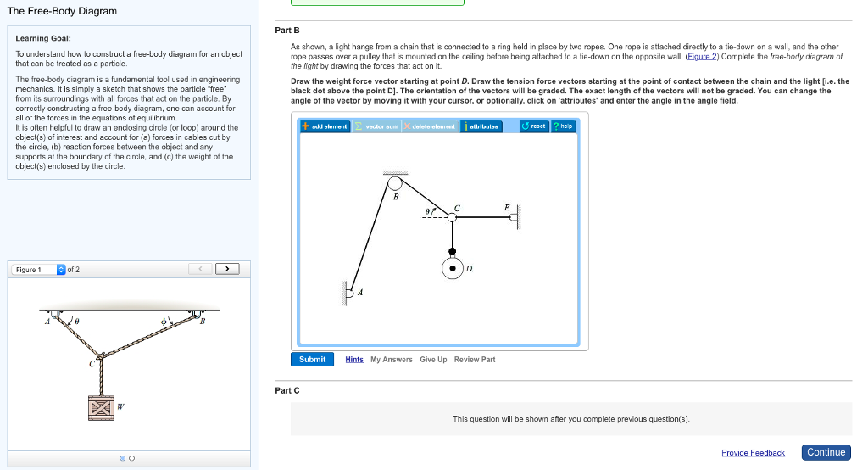868x470 pixels.
Task: Open the drawing tool help
Action: pyautogui.click(x=564, y=126)
